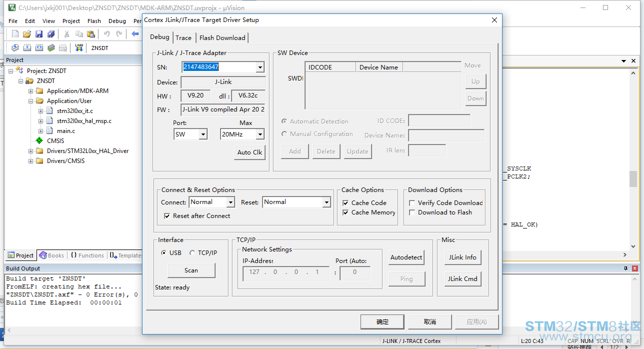The width and height of the screenshot is (644, 349).
Task: Click the Open file folder icon
Action: (27, 34)
